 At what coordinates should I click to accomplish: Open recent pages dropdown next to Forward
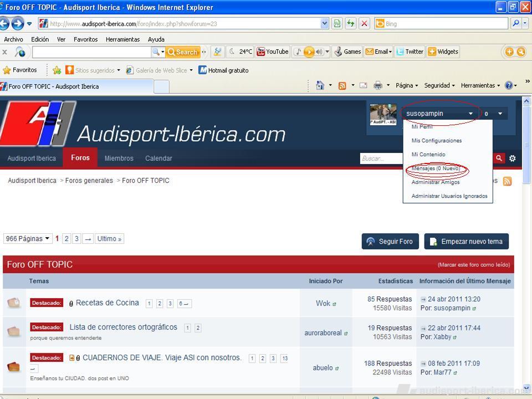pos(29,24)
